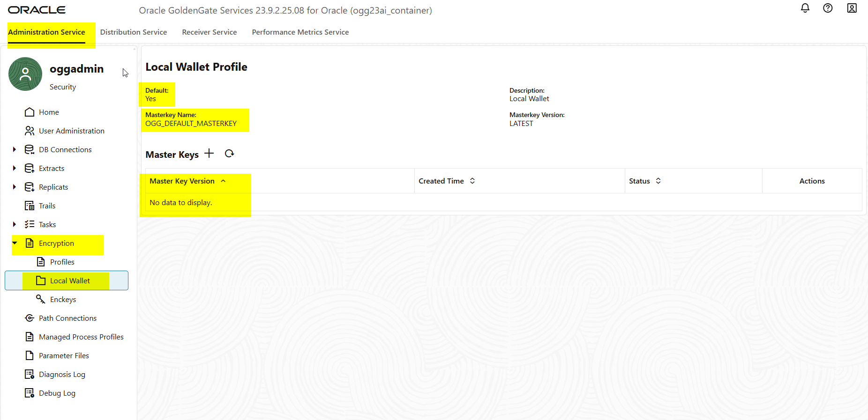This screenshot has width=868, height=420.
Task: Switch to the Distribution Service tab
Action: (x=134, y=32)
